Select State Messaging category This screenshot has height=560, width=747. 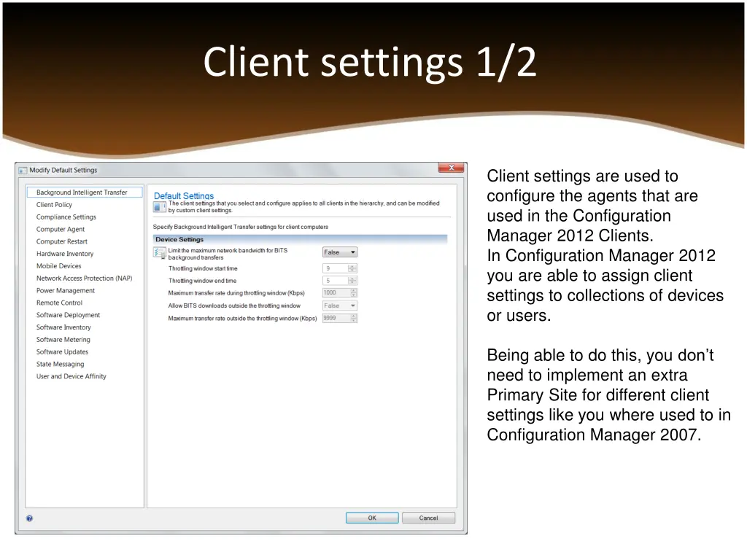point(60,365)
